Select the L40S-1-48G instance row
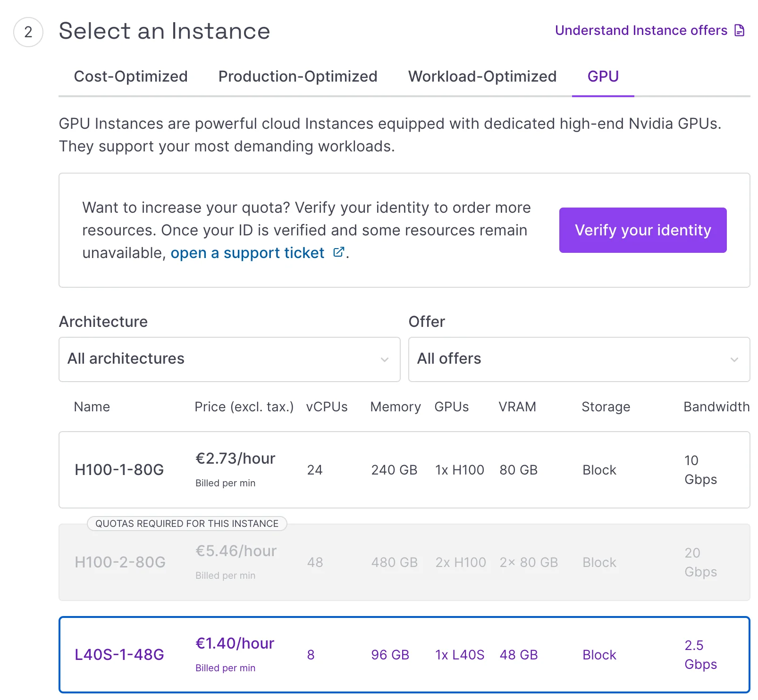Screen dimensions: 758x700 click(404, 655)
